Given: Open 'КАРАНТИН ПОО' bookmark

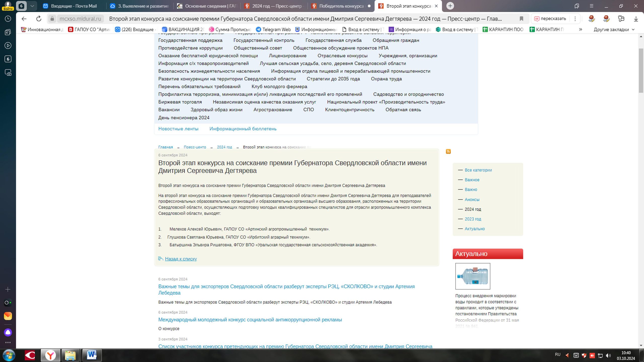Looking at the screenshot, I should pos(503,29).
